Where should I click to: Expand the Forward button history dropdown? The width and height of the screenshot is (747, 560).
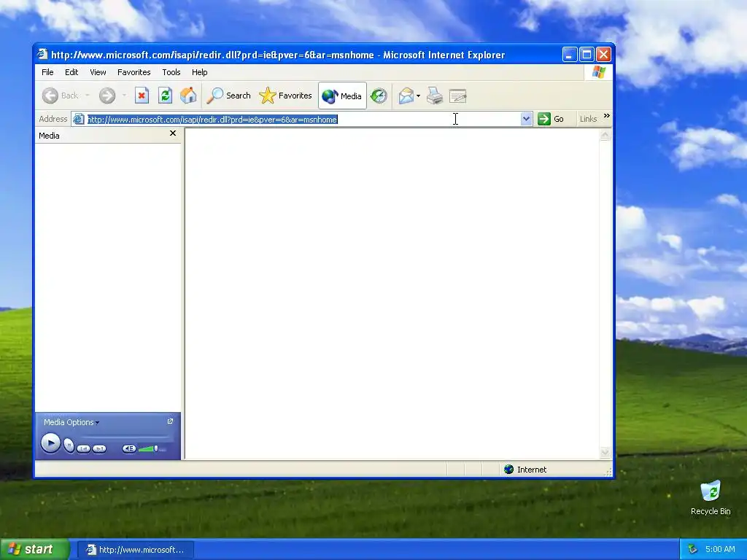[124, 96]
